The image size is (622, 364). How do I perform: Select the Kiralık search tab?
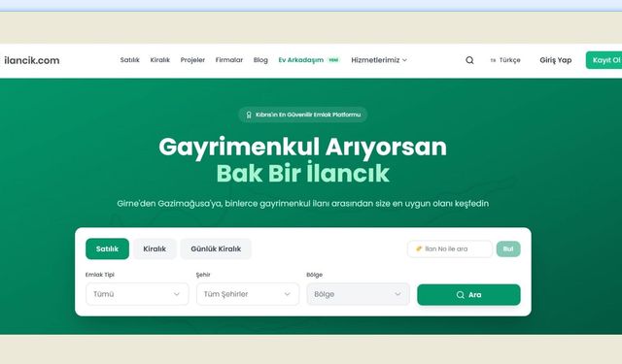click(x=155, y=248)
